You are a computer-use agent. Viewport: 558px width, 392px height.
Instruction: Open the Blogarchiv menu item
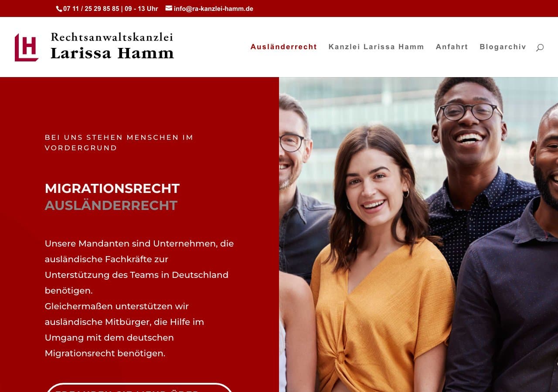coord(503,47)
